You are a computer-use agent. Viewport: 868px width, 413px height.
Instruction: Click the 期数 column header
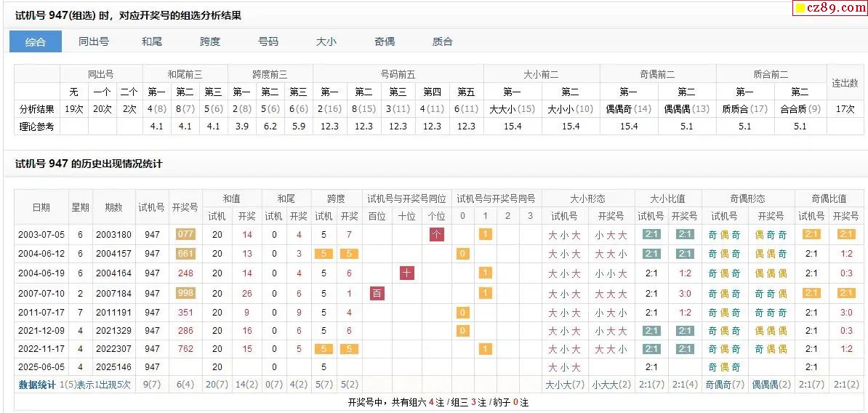pyautogui.click(x=114, y=207)
